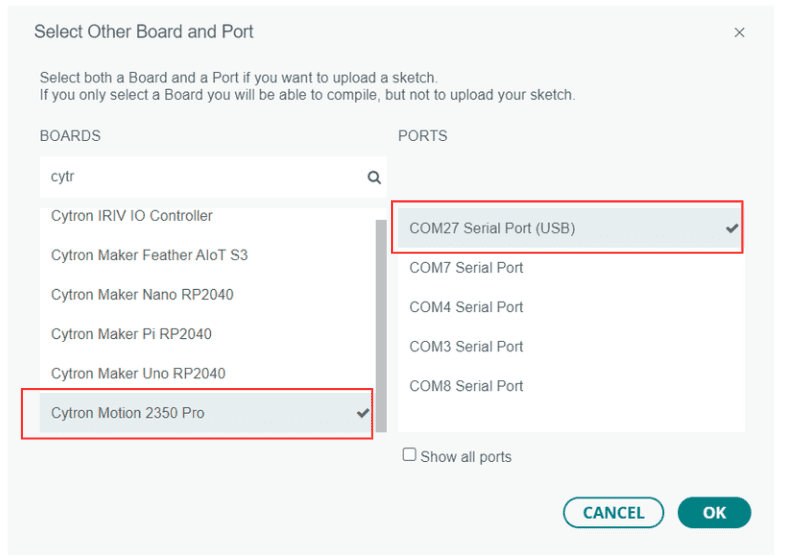Image resolution: width=796 pixels, height=558 pixels.
Task: Enable the Show all ports checkbox
Action: [x=409, y=455]
